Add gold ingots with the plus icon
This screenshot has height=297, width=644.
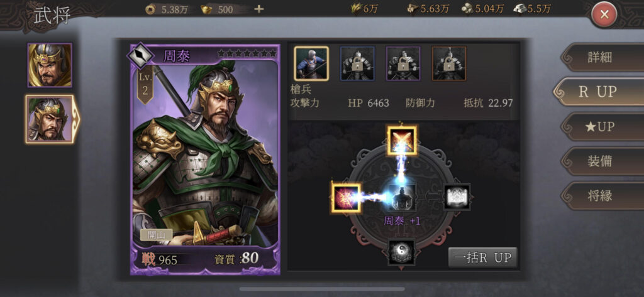pyautogui.click(x=258, y=9)
